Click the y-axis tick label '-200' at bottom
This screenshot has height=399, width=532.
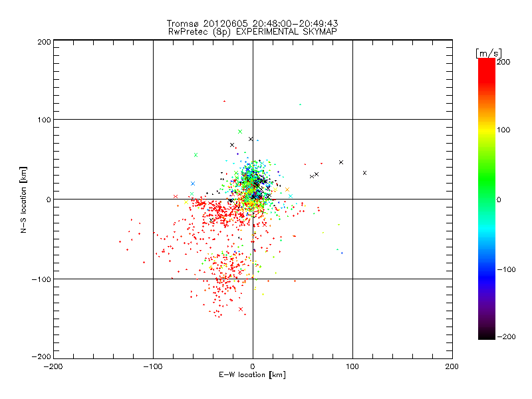pyautogui.click(x=41, y=356)
